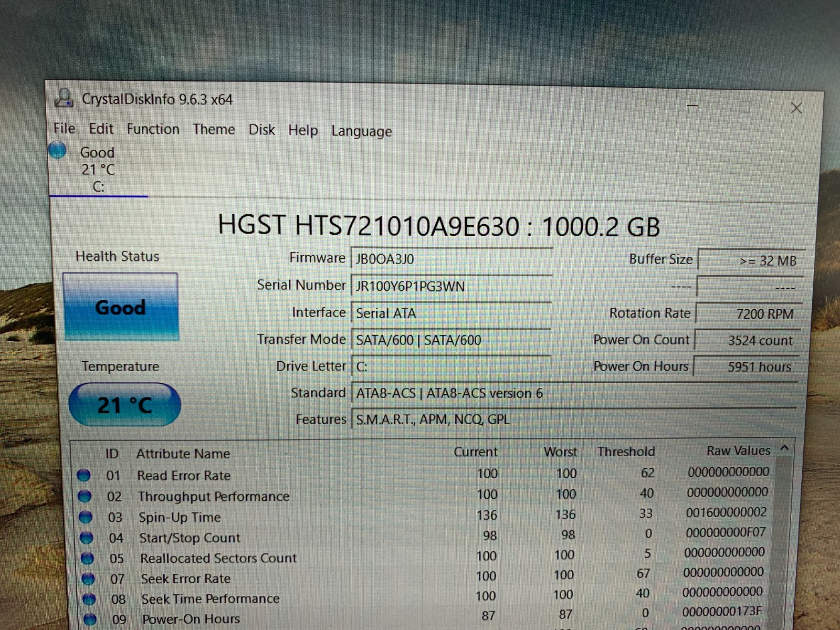
Task: Click raw value 0000000173F
Action: point(722,612)
